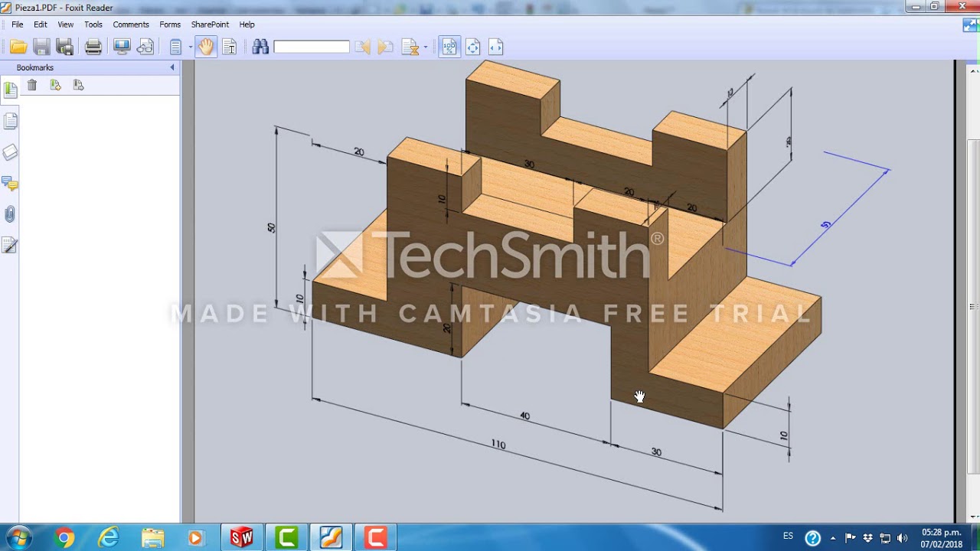Click the search options page icon
The width and height of the screenshot is (980, 551).
coord(410,47)
